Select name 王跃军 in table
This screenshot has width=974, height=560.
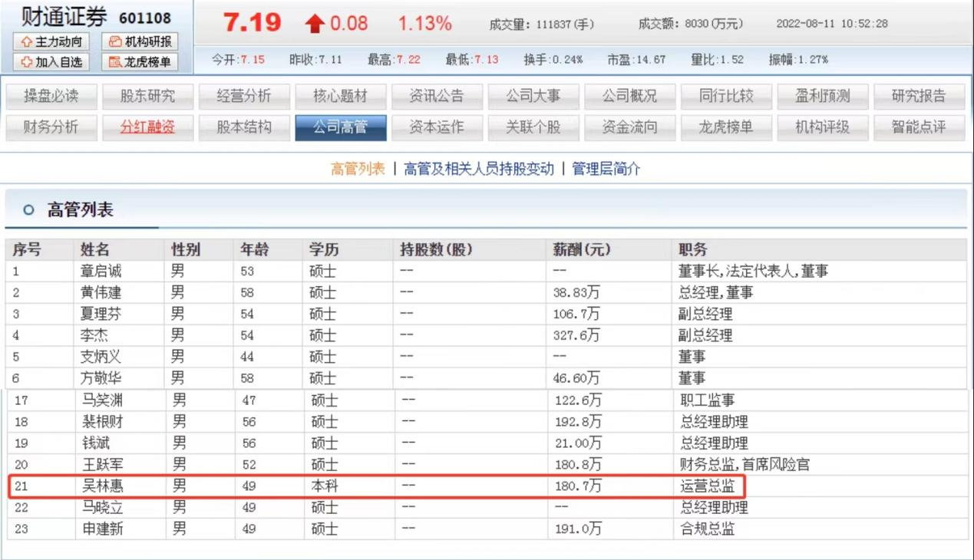coord(103,465)
